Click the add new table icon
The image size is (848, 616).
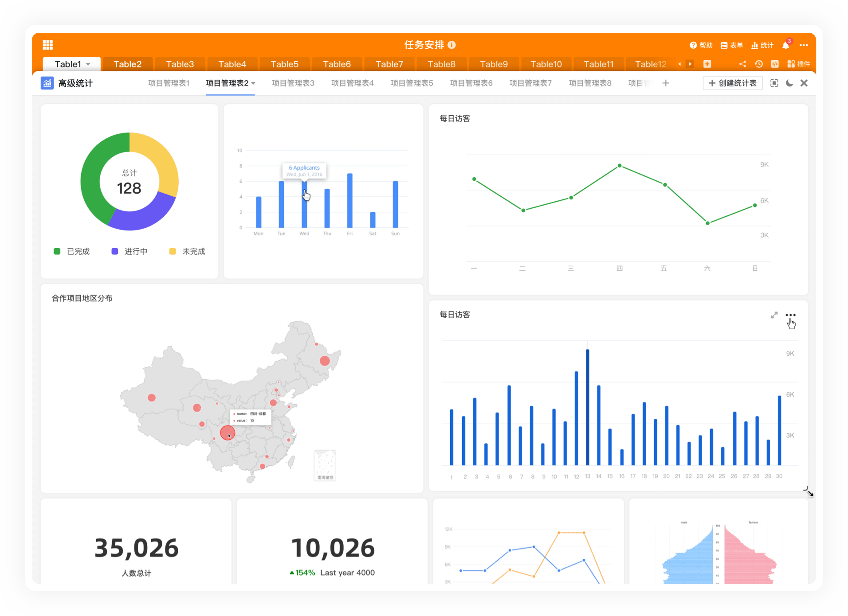point(707,64)
